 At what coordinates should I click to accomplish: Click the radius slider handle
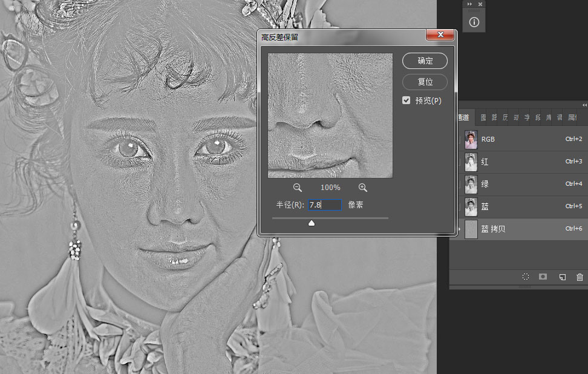point(312,223)
